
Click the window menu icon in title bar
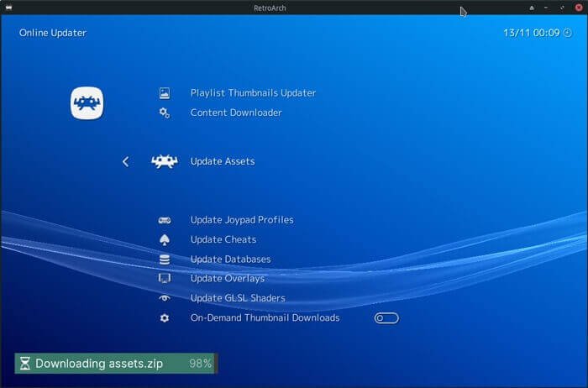tap(8, 8)
